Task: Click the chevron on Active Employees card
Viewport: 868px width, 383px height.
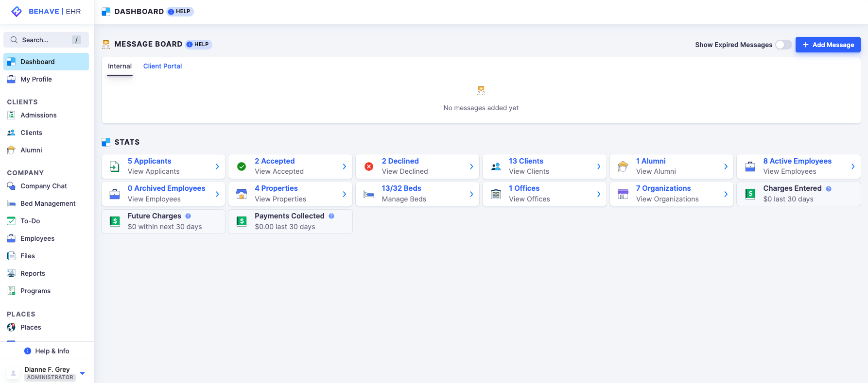Action: [852, 167]
